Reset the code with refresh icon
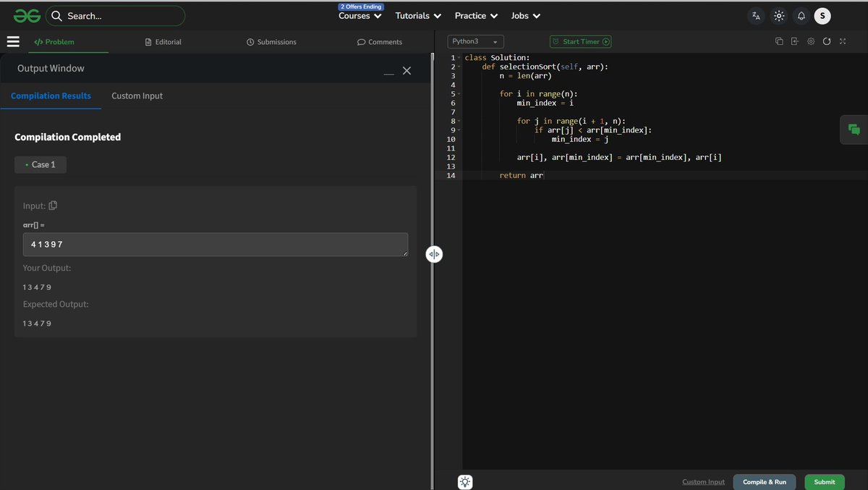The image size is (868, 490). coord(827,41)
